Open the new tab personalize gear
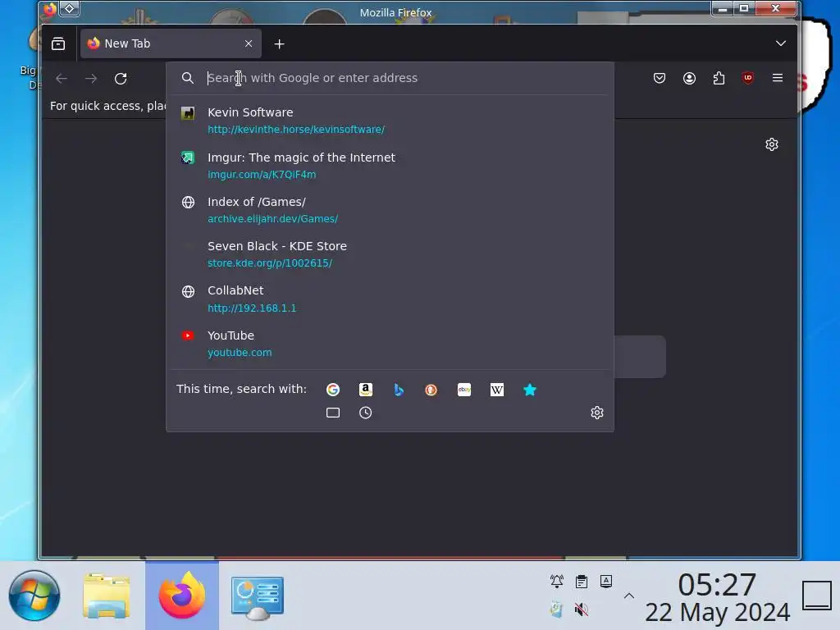Image resolution: width=840 pixels, height=630 pixels. click(771, 144)
